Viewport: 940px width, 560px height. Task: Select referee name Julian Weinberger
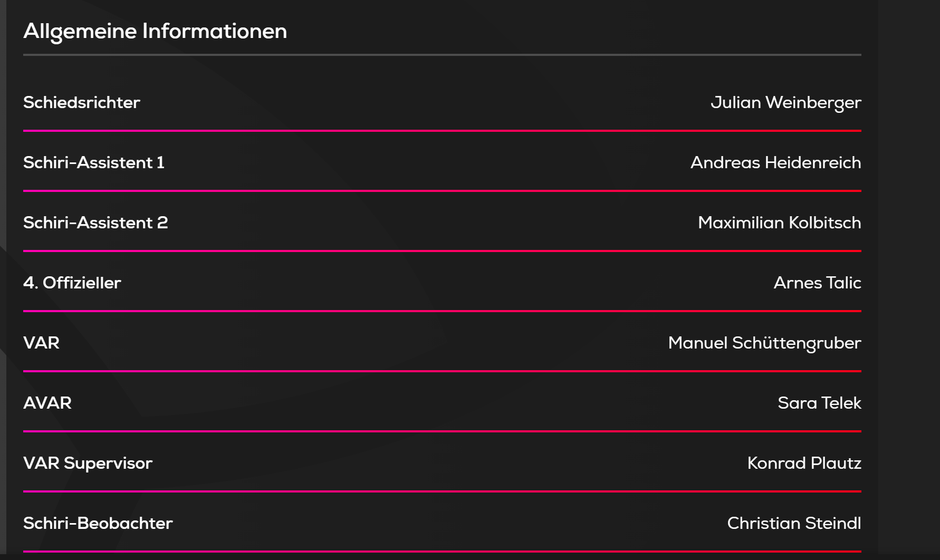(786, 103)
